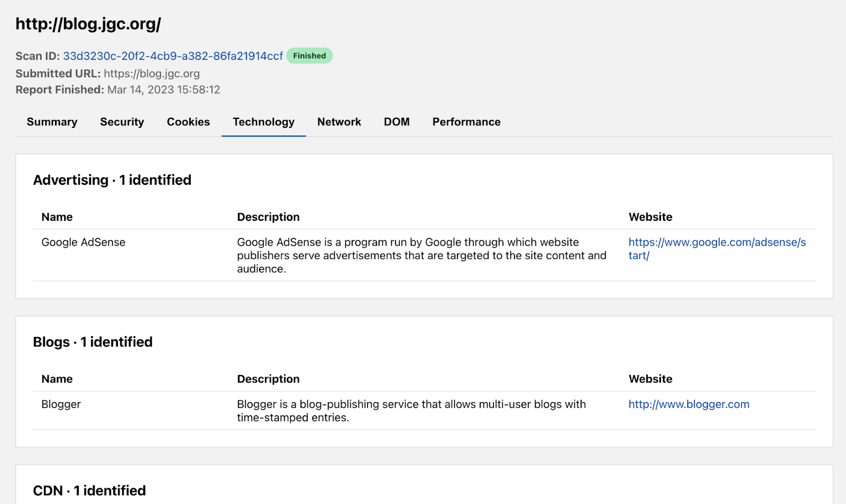Select the page title http://blog.jgc.org/

point(88,24)
